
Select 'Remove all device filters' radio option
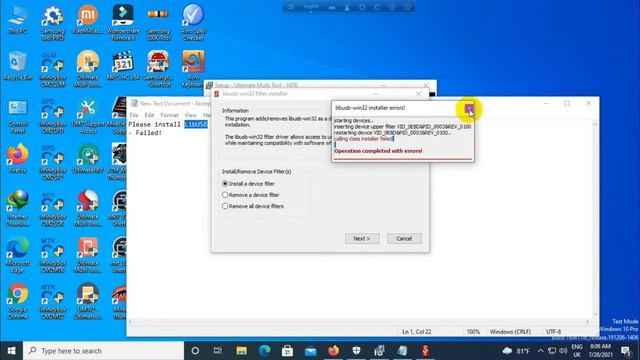[x=225, y=206]
